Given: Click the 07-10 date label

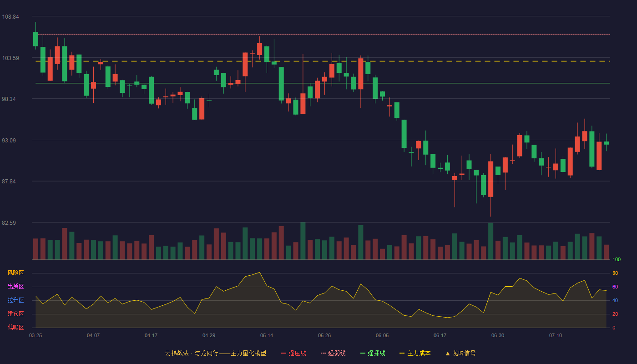Looking at the screenshot, I should (556, 335).
